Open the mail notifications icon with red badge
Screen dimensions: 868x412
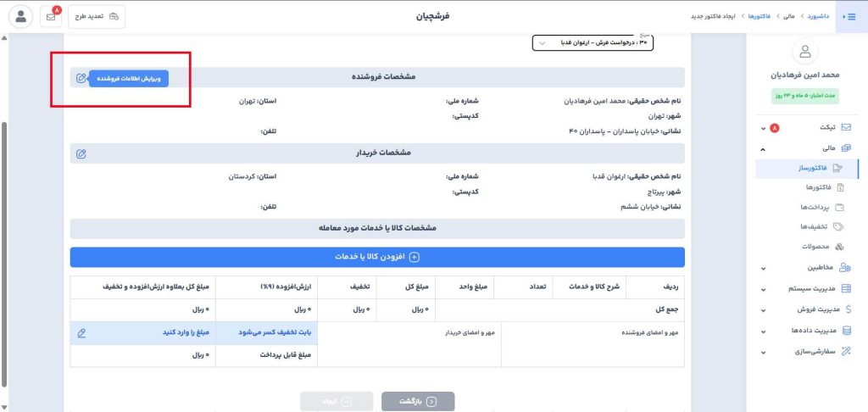pos(53,16)
